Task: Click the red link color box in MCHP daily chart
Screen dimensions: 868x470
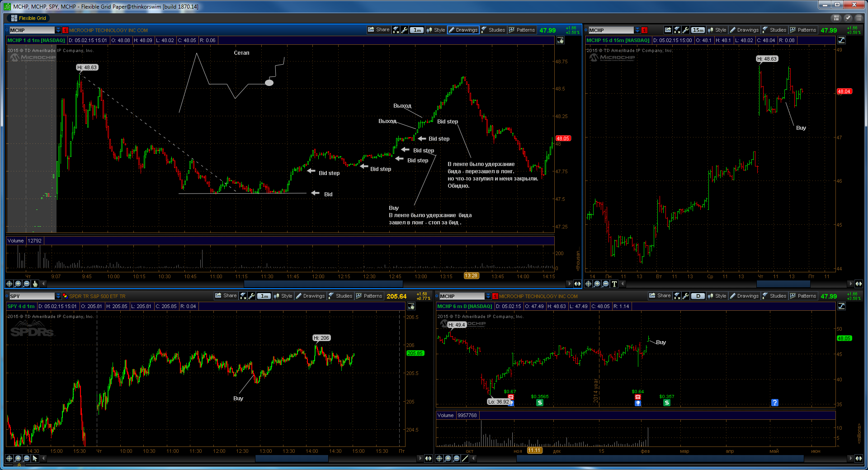Action: point(495,296)
